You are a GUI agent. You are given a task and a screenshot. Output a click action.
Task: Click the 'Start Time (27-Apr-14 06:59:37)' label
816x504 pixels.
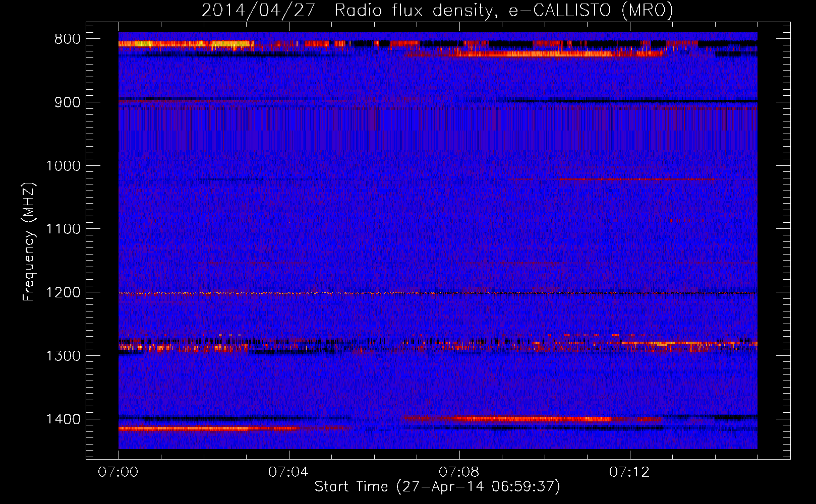pos(437,487)
